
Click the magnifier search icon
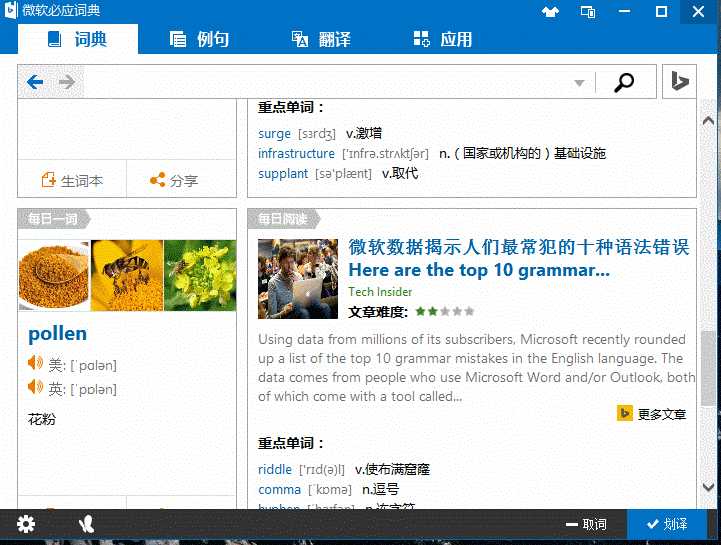(624, 82)
